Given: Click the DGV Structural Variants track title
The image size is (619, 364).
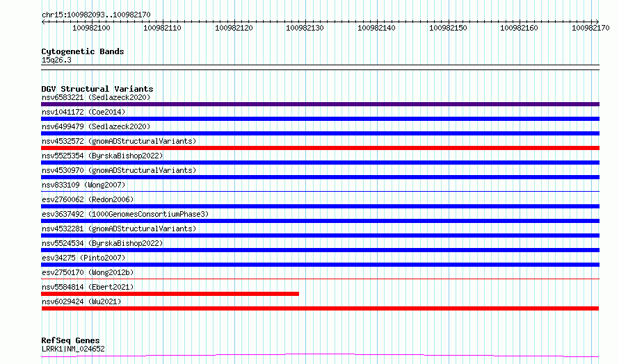Looking at the screenshot, I should (97, 89).
